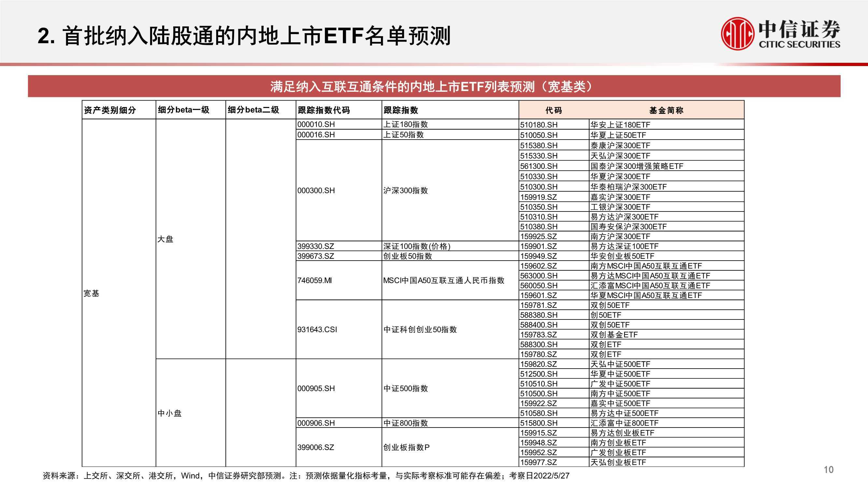Image resolution: width=868 pixels, height=488 pixels.
Task: Select the 细分beta二级 column header
Action: 261,110
